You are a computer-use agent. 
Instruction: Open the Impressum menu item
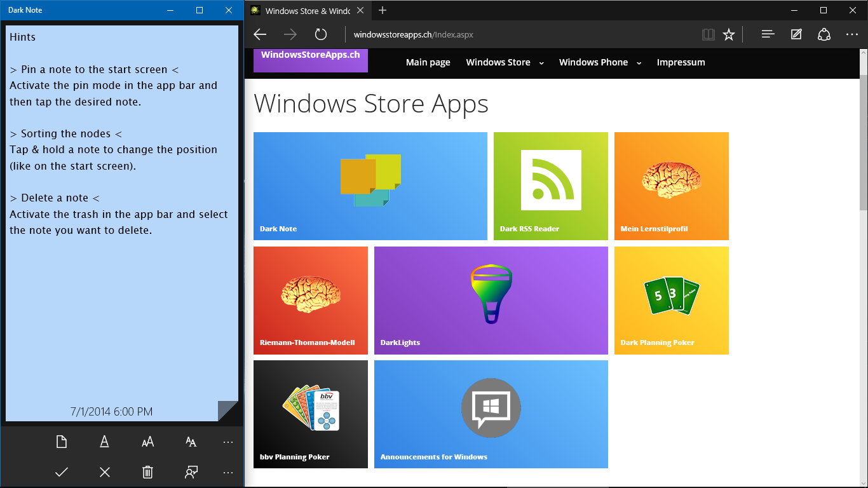(x=681, y=62)
